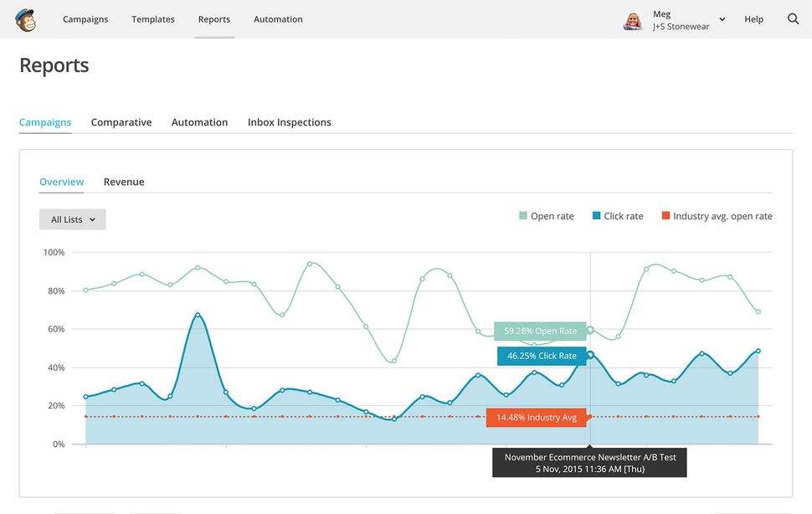Open search with the magnifying glass icon
This screenshot has width=812, height=514.
(x=793, y=18)
